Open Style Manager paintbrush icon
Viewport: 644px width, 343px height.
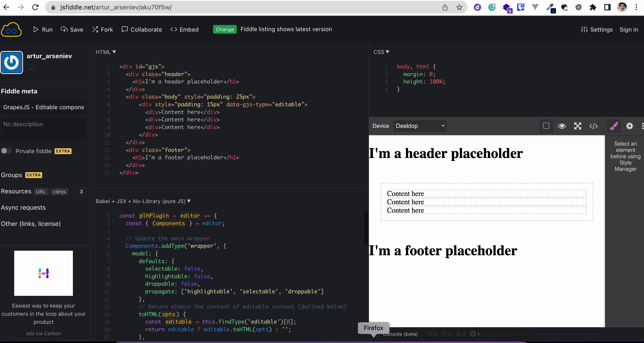(x=614, y=126)
